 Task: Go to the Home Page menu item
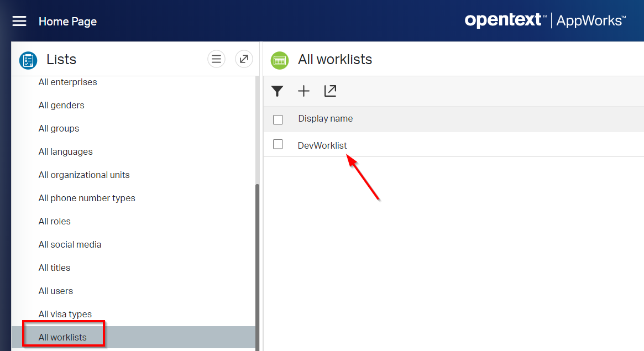click(x=67, y=22)
